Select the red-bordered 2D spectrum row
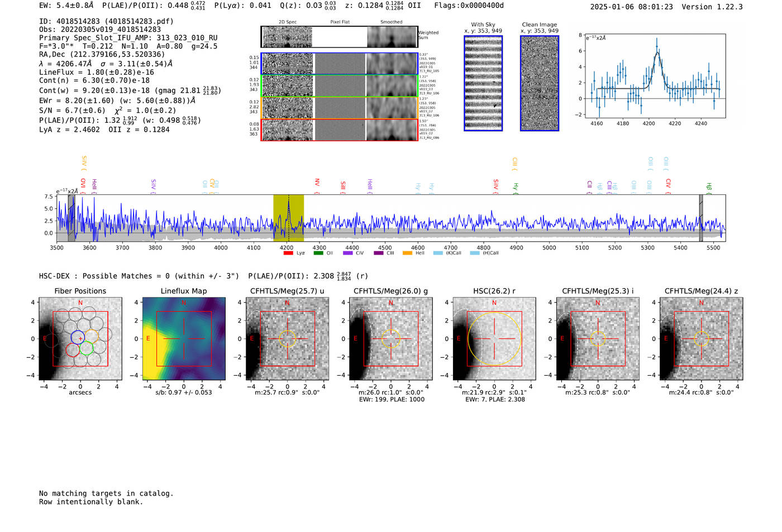 pos(340,130)
